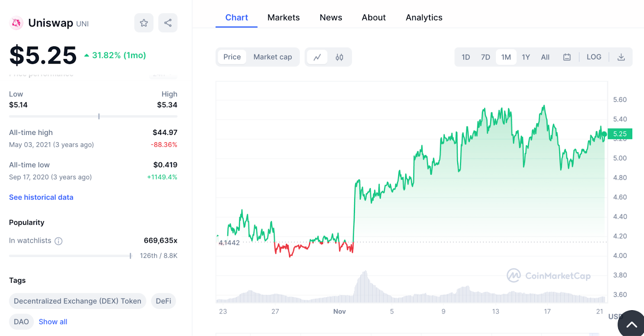Click the Low $5.14 value

(x=18, y=105)
